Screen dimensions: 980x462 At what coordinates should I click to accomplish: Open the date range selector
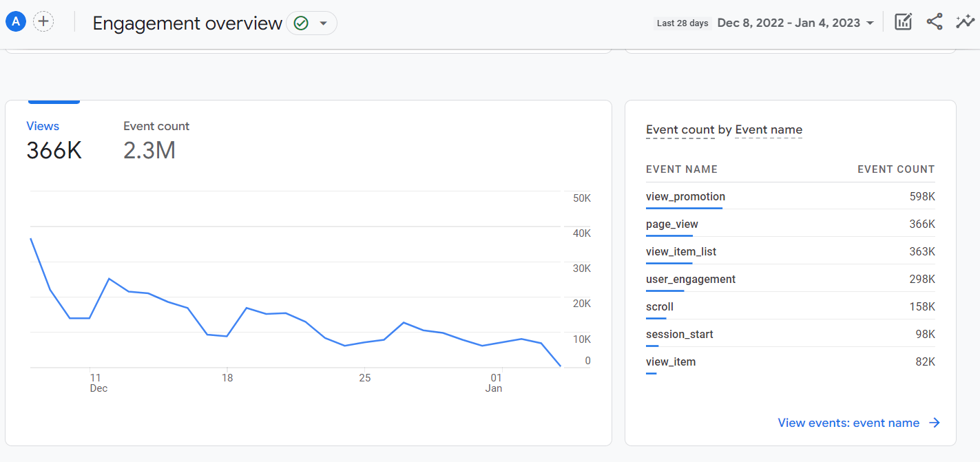tap(795, 22)
